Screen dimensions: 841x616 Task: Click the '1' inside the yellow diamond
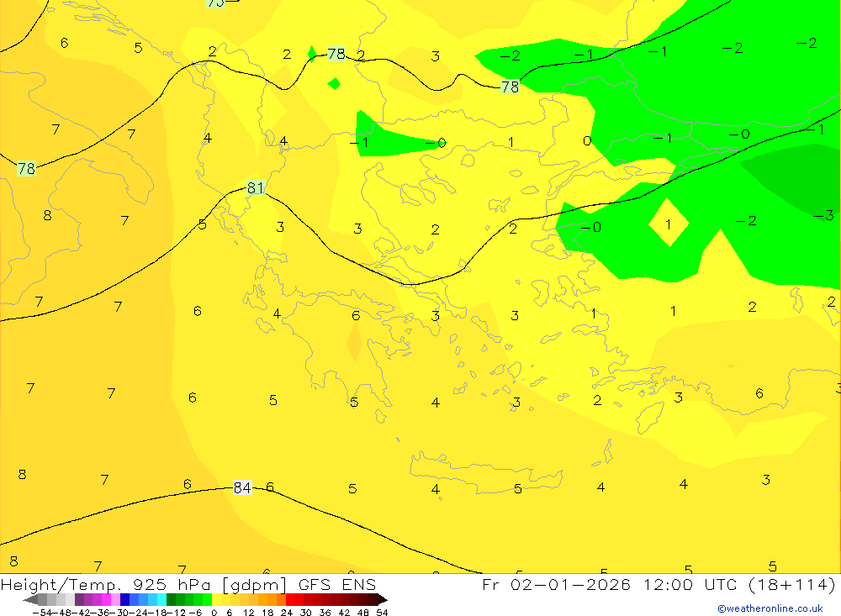pyautogui.click(x=668, y=224)
